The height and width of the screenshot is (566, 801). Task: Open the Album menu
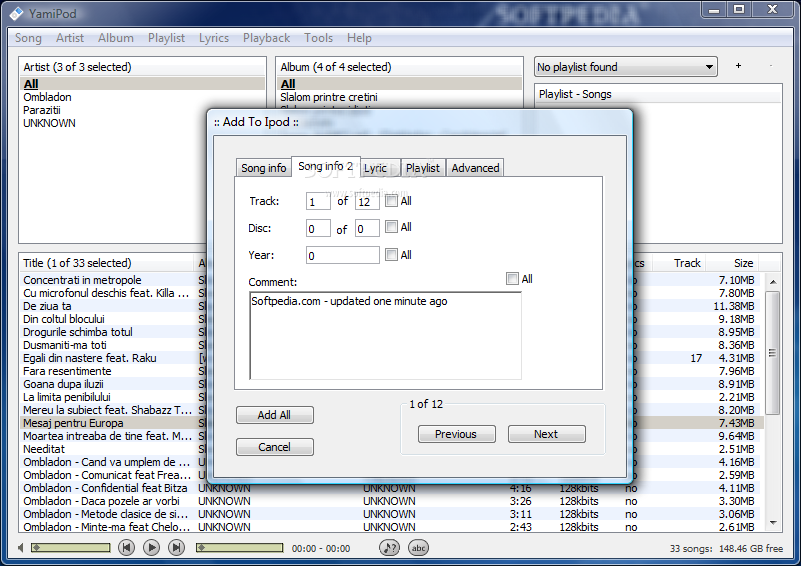(x=116, y=38)
